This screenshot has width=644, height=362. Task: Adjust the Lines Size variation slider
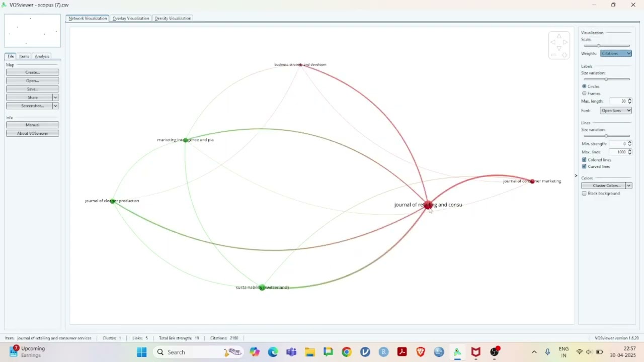(607, 136)
